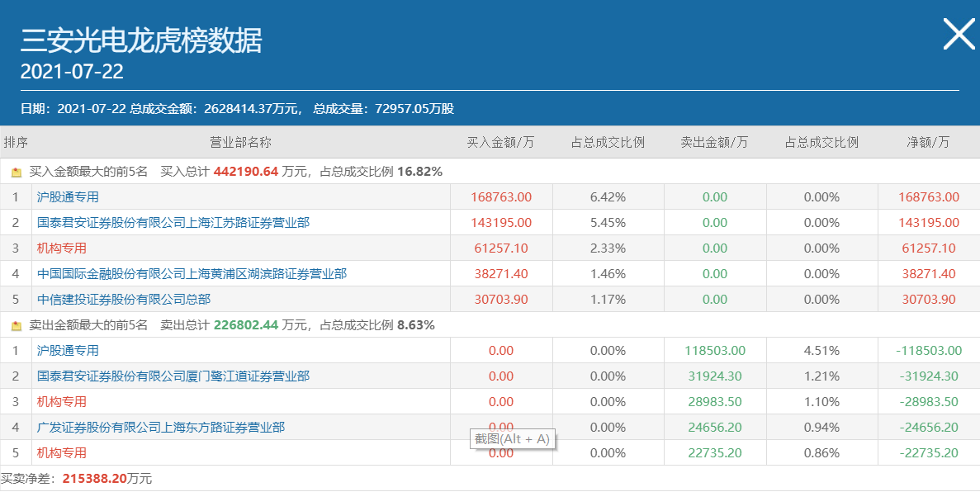
Task: Open 中信建投证券股份有限公司总部 link
Action: tap(124, 300)
